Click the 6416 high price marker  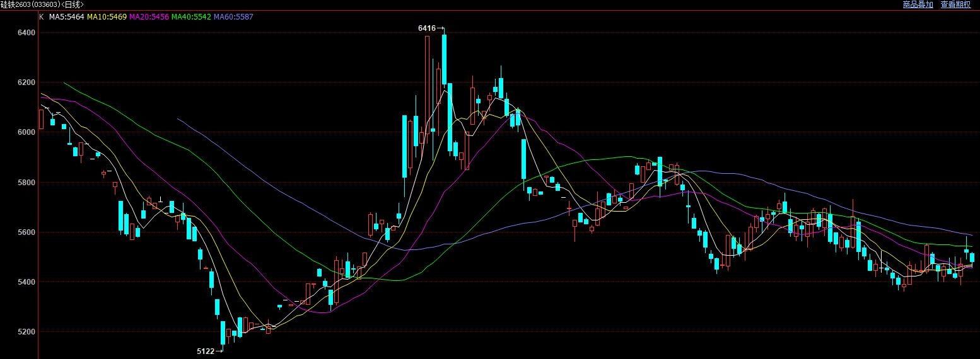pos(427,28)
